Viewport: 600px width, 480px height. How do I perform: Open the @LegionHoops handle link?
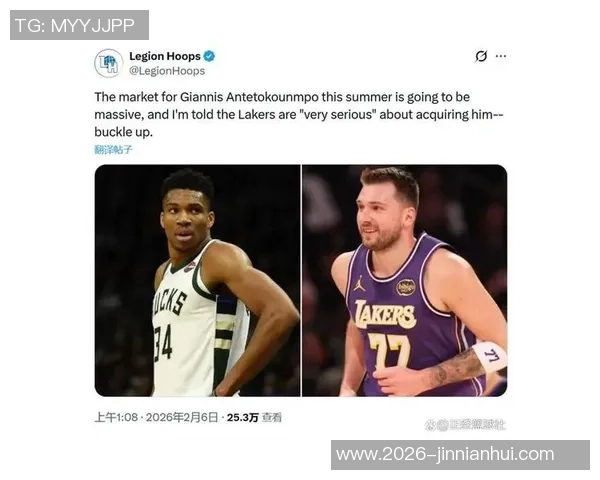click(167, 71)
